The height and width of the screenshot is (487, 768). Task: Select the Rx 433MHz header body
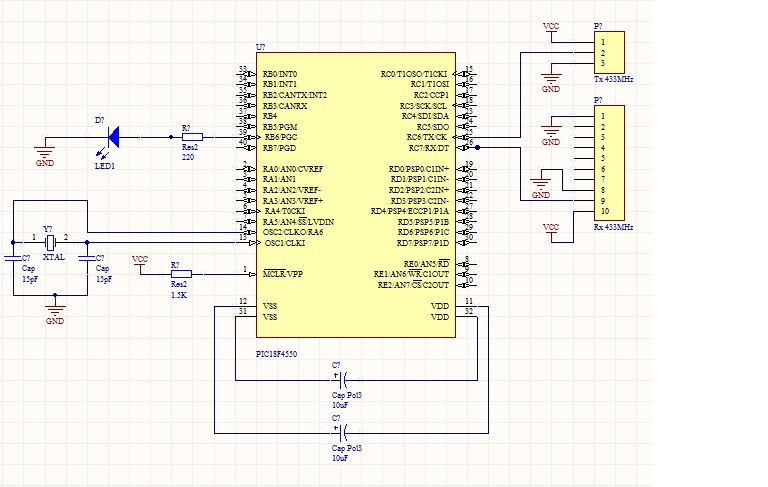[609, 163]
